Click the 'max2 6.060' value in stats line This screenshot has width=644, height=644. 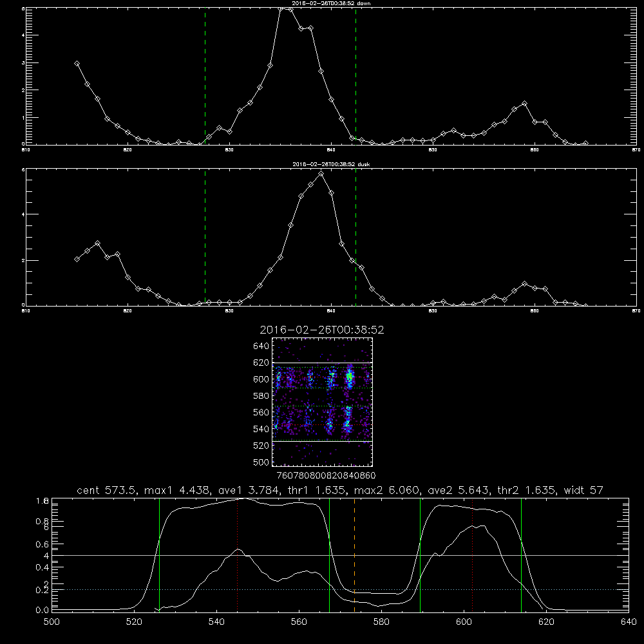tap(387, 490)
